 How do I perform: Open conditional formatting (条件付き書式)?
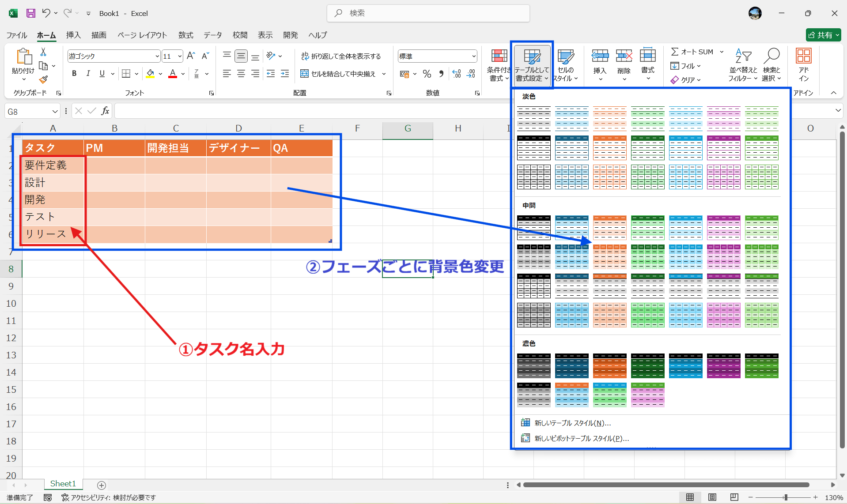pyautogui.click(x=499, y=65)
